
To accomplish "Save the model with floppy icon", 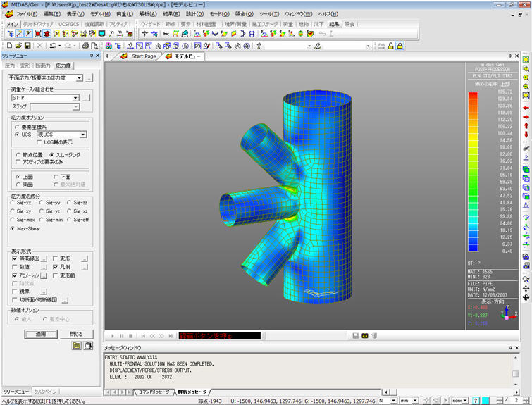I will coord(27,46).
